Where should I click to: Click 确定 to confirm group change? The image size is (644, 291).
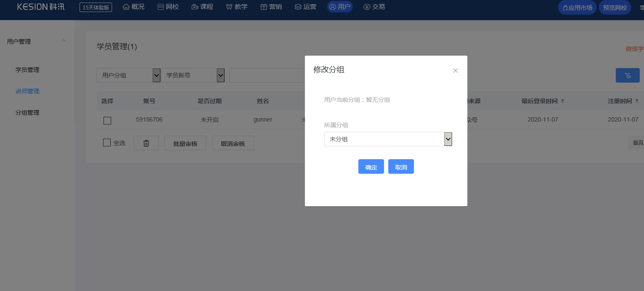(371, 167)
